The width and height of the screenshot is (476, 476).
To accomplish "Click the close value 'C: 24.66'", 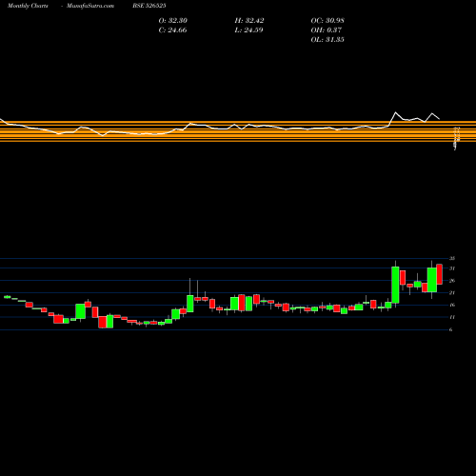I will (172, 30).
